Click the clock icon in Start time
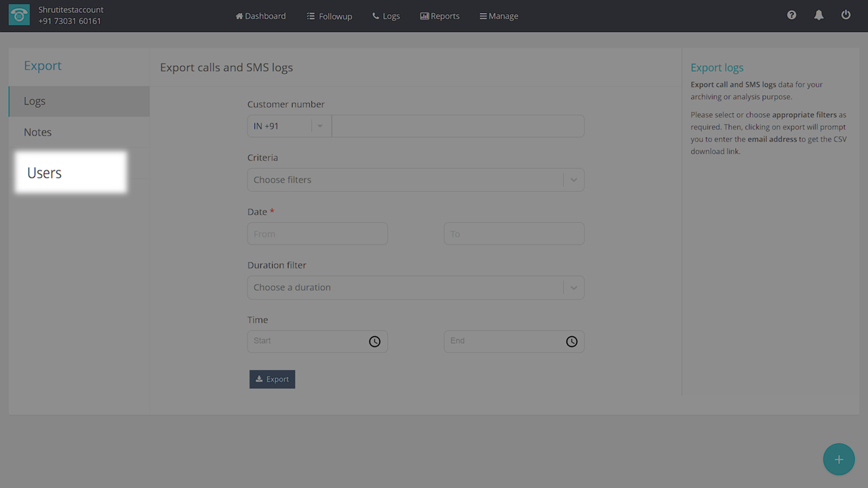The height and width of the screenshot is (488, 868). click(374, 342)
